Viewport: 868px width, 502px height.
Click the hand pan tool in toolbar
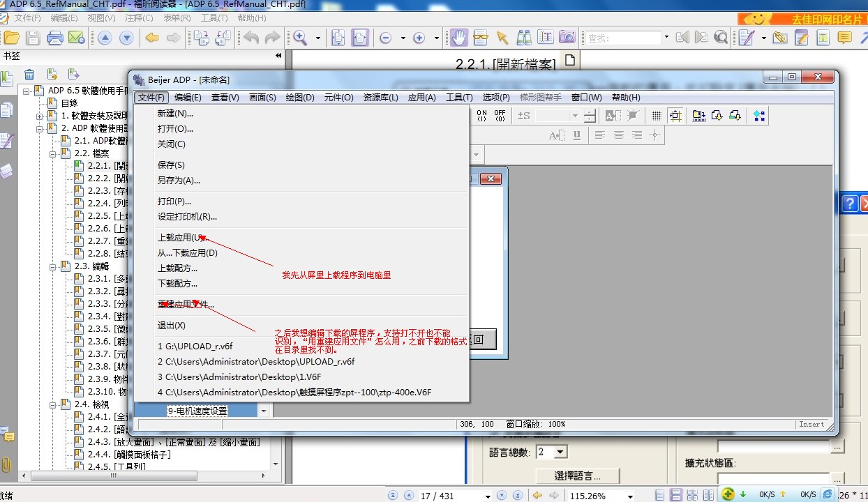[458, 38]
